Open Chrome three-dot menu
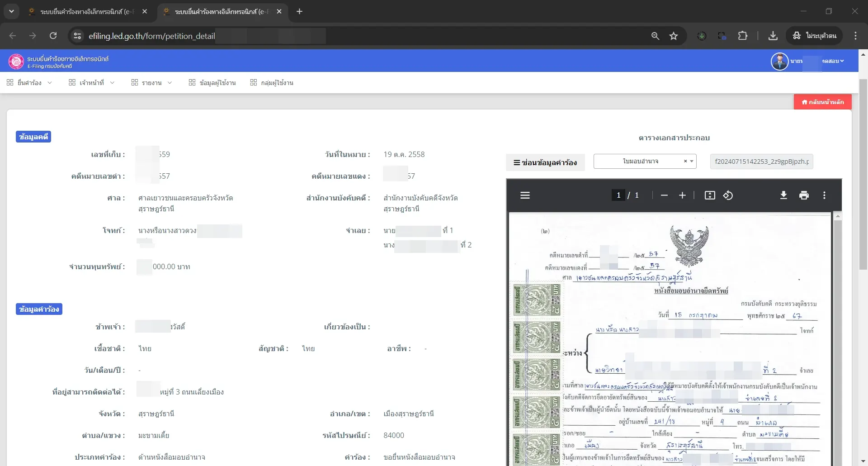868x466 pixels. [x=855, y=36]
